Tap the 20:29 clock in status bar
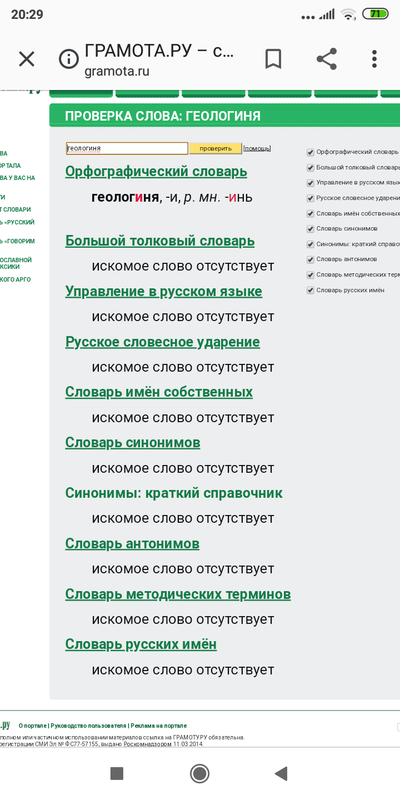 (27, 14)
